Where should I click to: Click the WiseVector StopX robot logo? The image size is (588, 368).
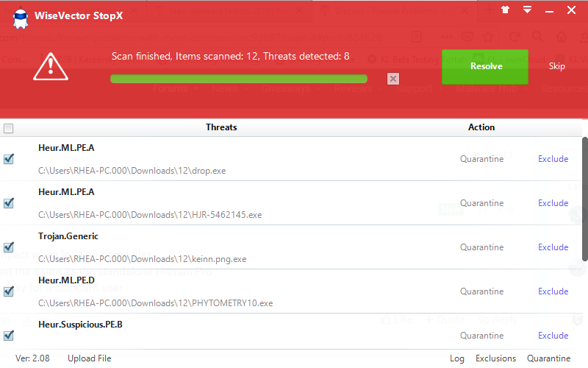(21, 18)
